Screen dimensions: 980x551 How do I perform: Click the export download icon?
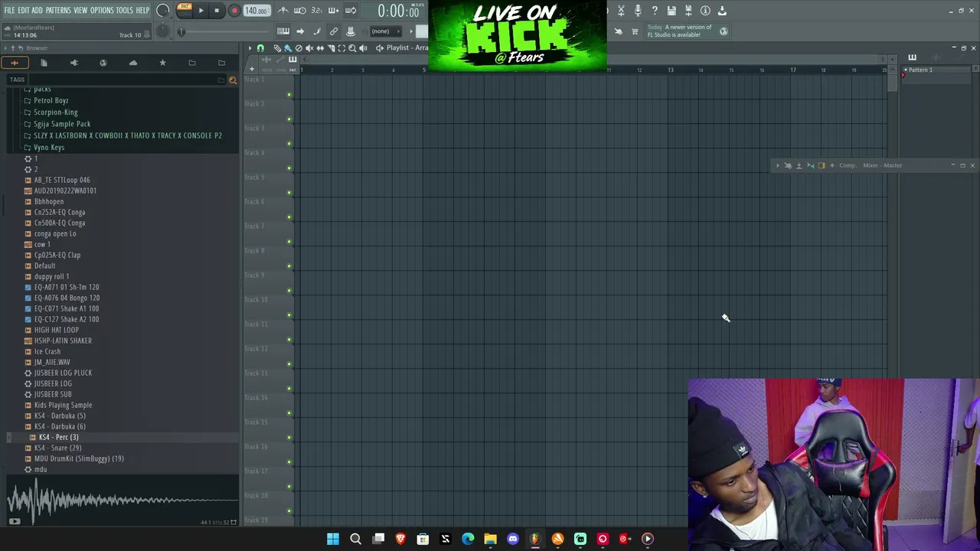pos(722,11)
